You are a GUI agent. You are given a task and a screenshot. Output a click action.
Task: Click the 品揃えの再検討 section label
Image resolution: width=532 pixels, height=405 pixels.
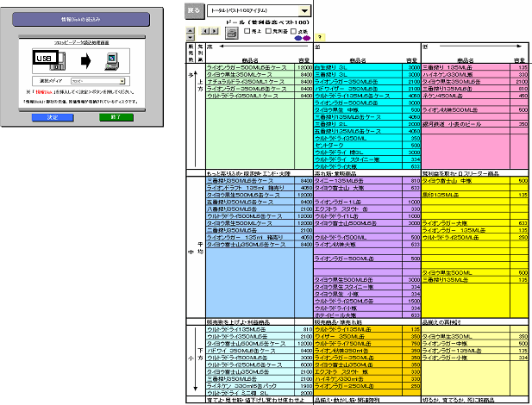(x=441, y=322)
